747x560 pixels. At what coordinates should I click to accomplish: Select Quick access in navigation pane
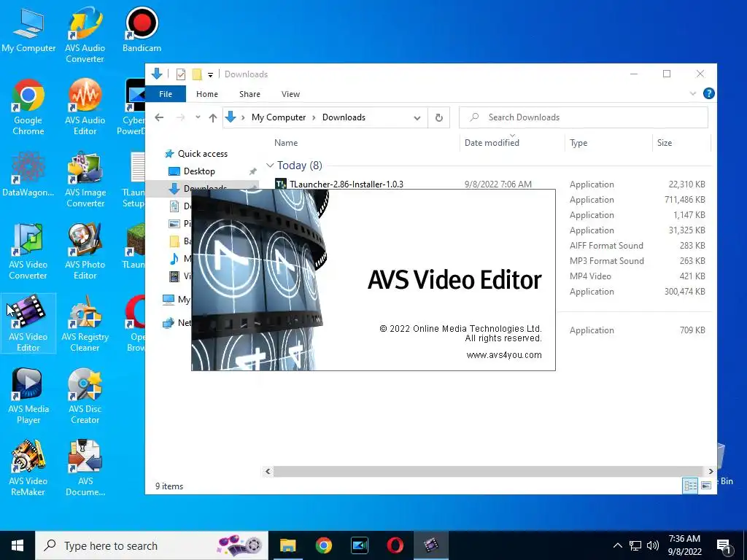[x=203, y=154]
